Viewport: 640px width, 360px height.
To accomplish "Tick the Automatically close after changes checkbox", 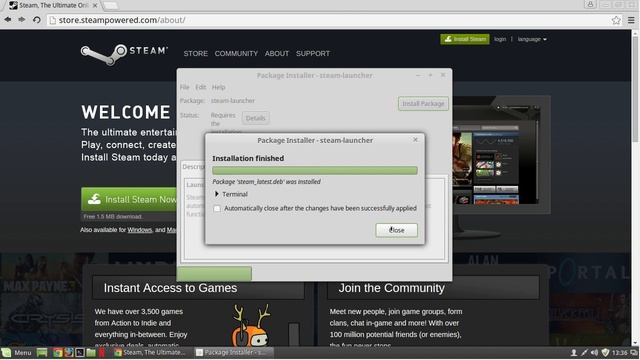I will pos(217,209).
